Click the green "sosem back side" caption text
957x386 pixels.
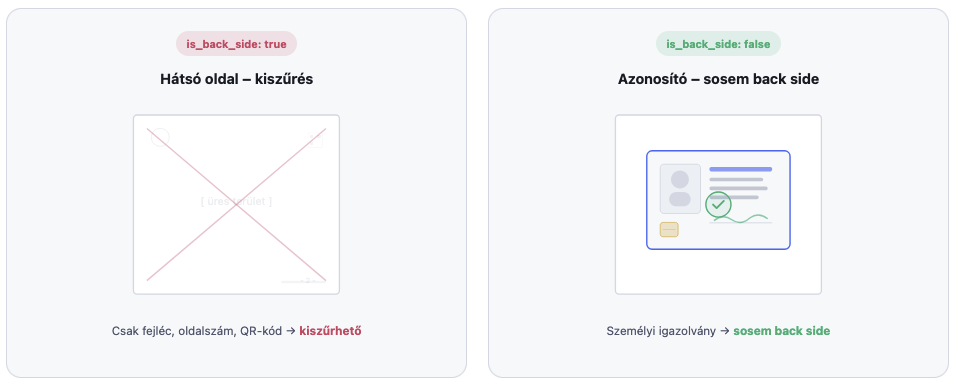tap(782, 331)
